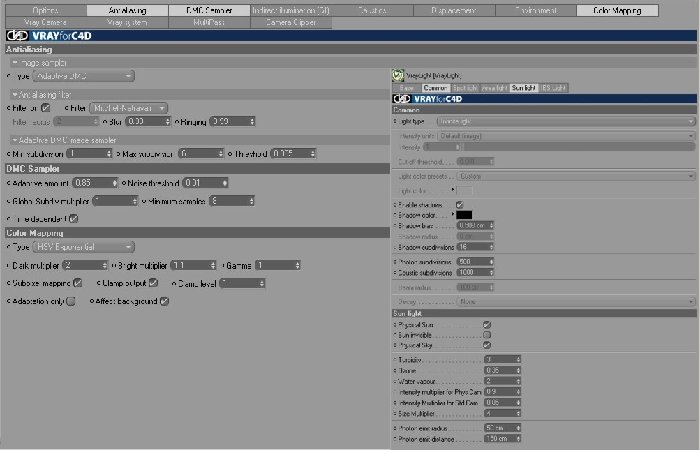Screen dimensions: 700x450
Task: Click the VRAYforC4D logo in the VrayLight panel
Action: click(428, 99)
